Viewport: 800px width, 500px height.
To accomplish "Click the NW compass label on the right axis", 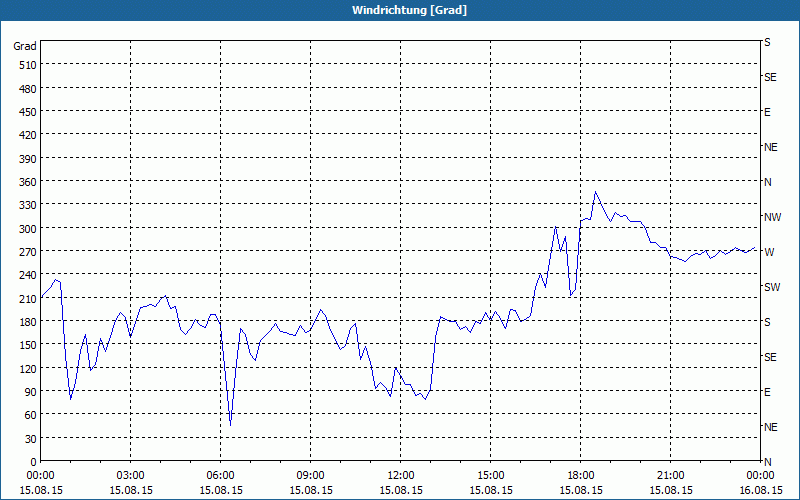I will pyautogui.click(x=772, y=217).
